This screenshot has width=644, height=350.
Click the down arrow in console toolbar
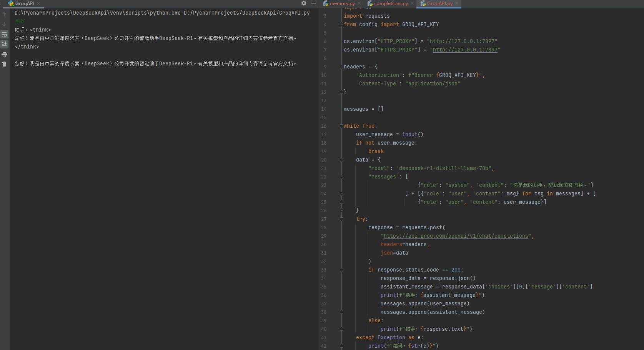[x=4, y=24]
